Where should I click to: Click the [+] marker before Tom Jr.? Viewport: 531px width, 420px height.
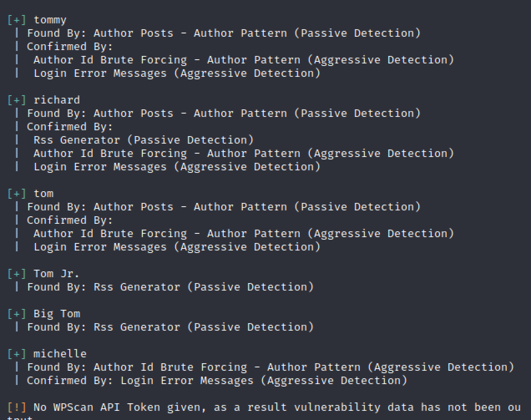pos(17,274)
